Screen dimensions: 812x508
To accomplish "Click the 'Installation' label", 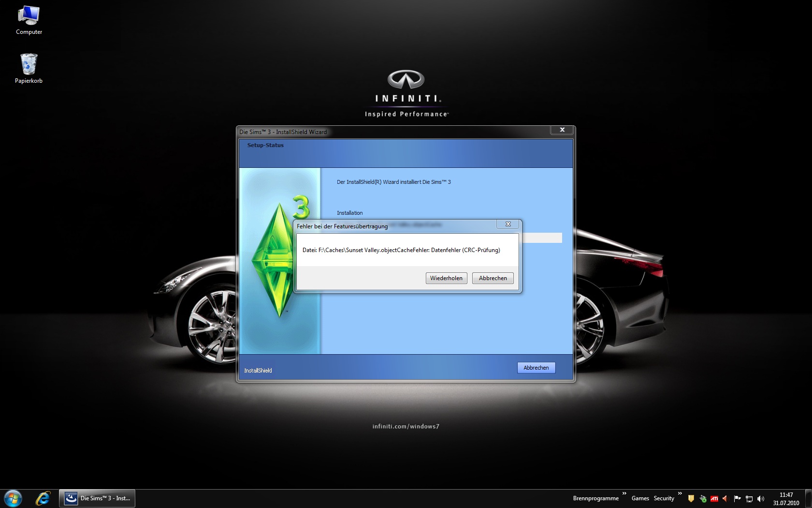I will coord(349,213).
